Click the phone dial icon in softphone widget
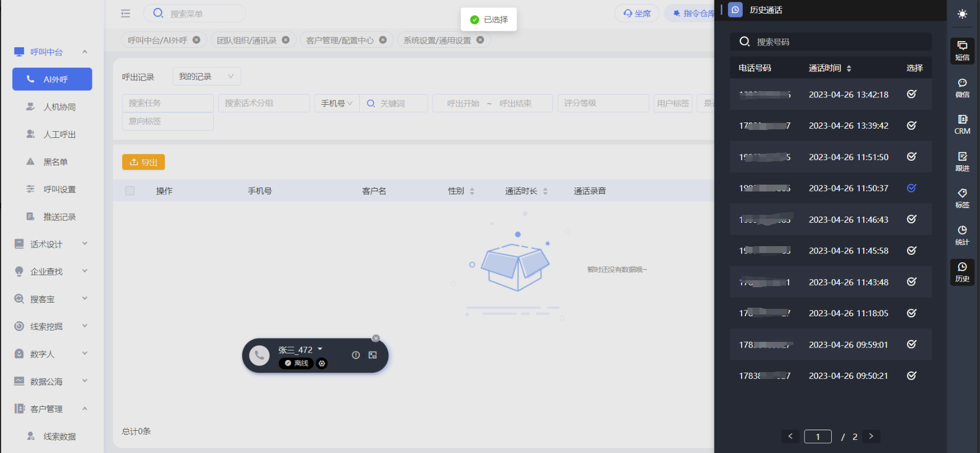 259,356
